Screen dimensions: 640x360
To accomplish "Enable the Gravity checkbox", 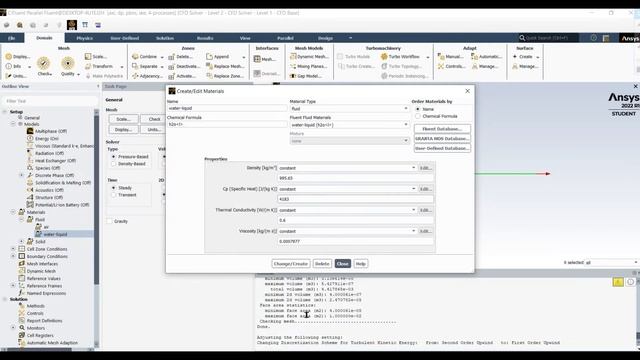I will (109, 221).
